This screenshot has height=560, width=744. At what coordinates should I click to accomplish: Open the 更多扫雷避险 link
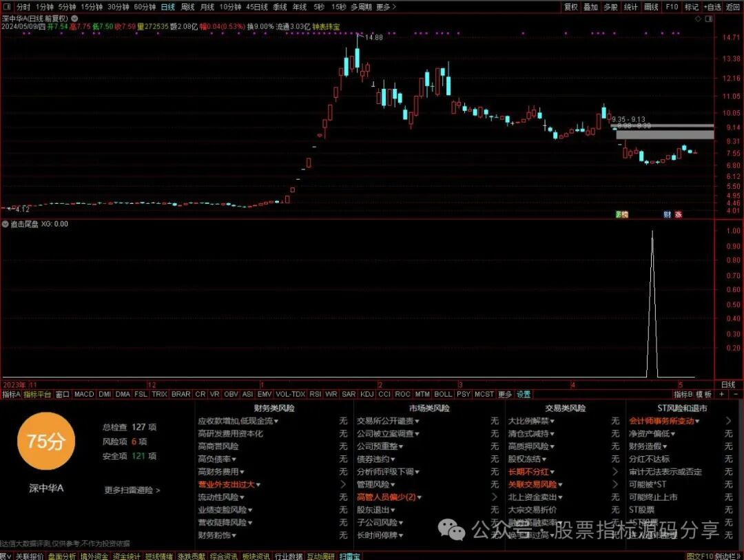[132, 490]
